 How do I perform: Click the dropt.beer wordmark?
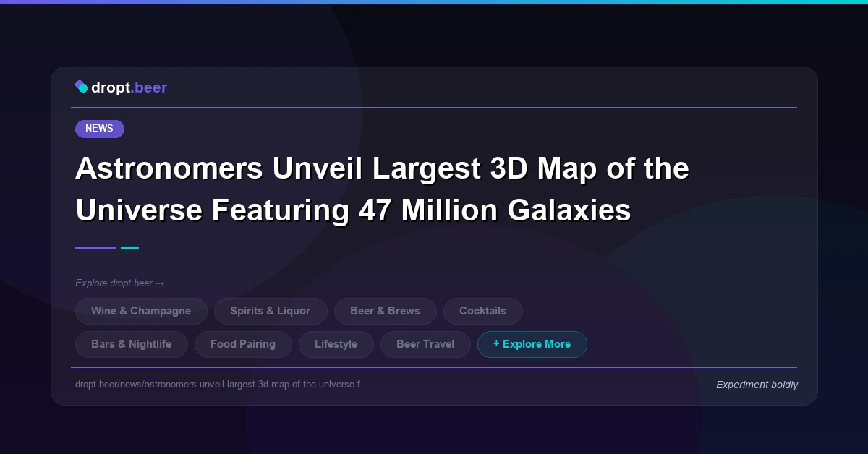[x=129, y=87]
